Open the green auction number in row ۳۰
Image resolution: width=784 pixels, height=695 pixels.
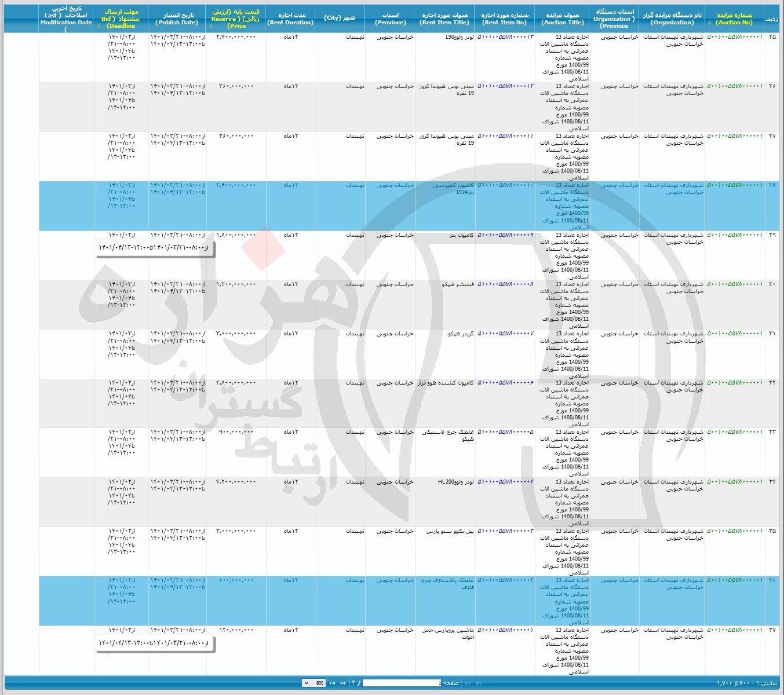click(735, 284)
